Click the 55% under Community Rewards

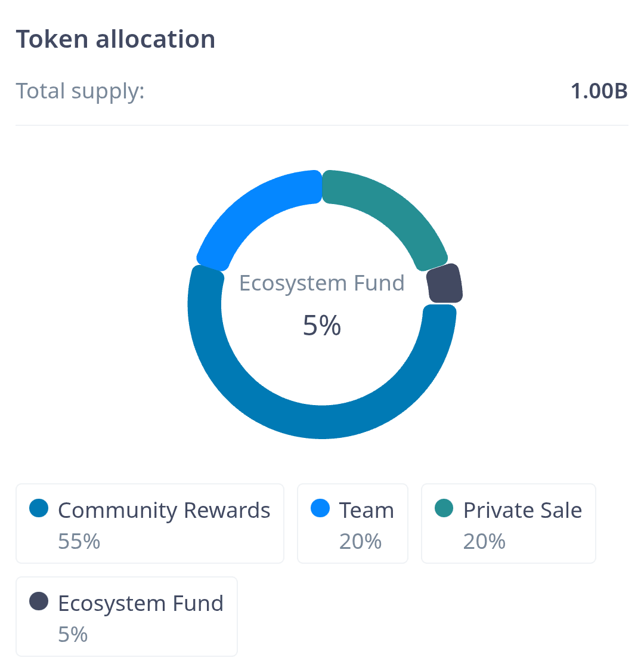[79, 541]
